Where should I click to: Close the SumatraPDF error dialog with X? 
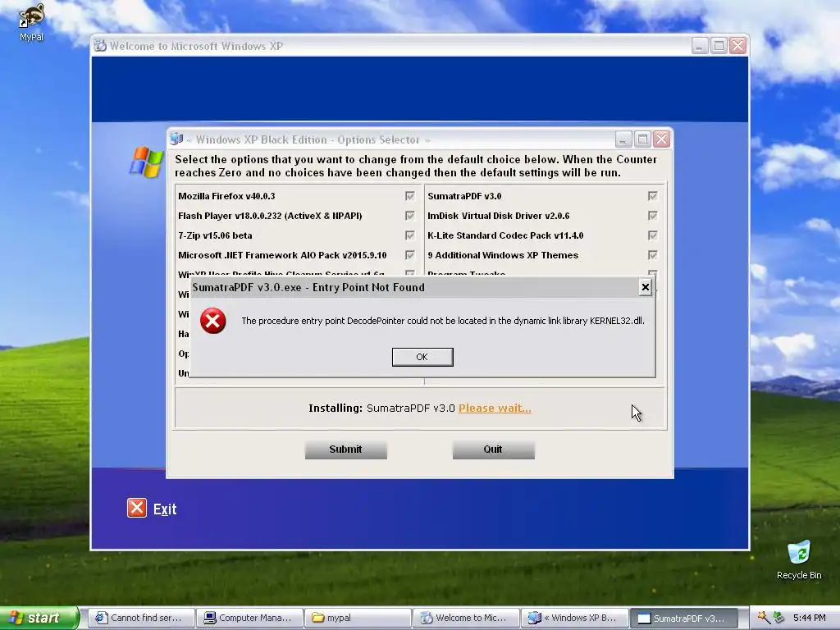[645, 288]
